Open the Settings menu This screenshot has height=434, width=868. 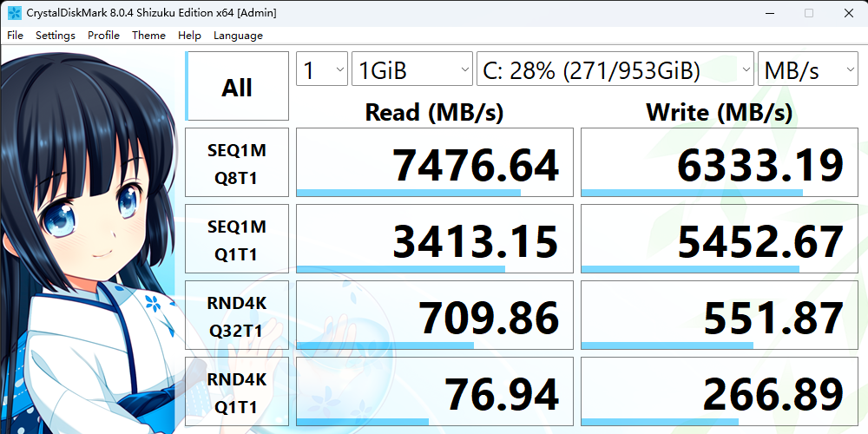pyautogui.click(x=56, y=36)
